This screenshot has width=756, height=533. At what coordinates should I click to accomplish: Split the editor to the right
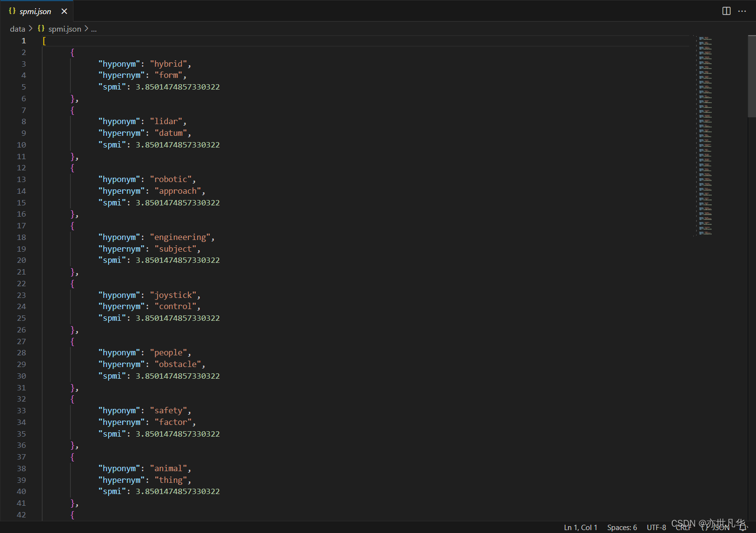pos(726,11)
